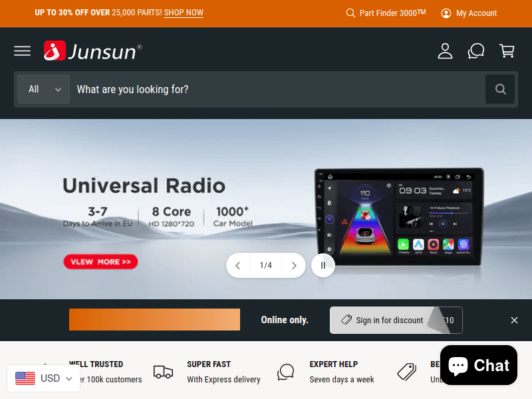Viewport: 532px width, 399px height.
Task: Open Part Finder 3000 link
Action: coord(386,13)
